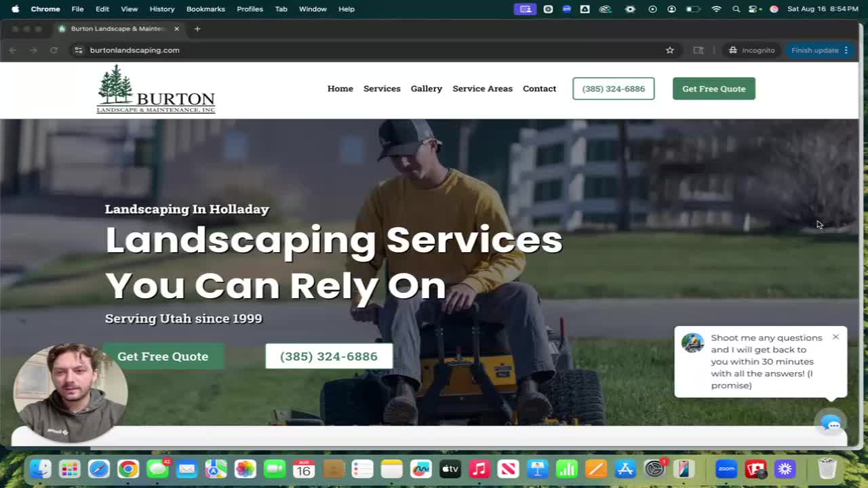The width and height of the screenshot is (868, 488).
Task: Click the Wi-Fi status icon
Action: (716, 9)
